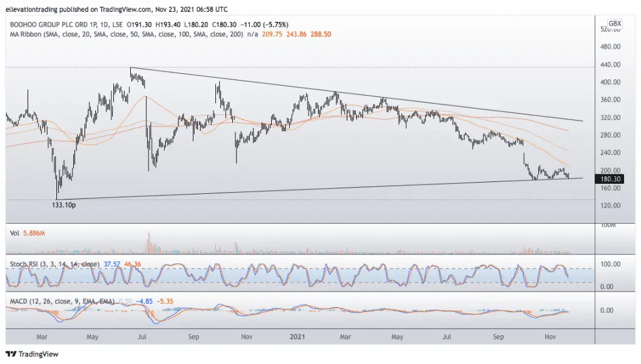Screen dimensions: 641x364
Task: Click the -4.85 MACD value
Action: click(x=145, y=301)
